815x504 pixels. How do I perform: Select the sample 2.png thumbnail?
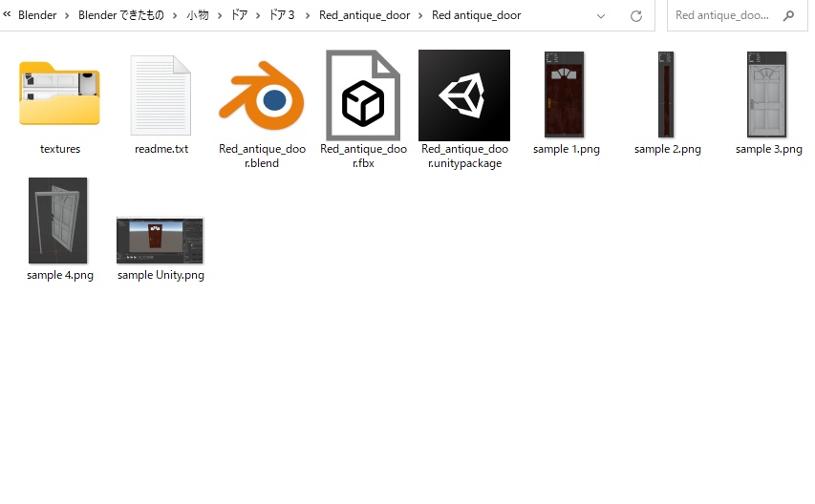(x=666, y=94)
